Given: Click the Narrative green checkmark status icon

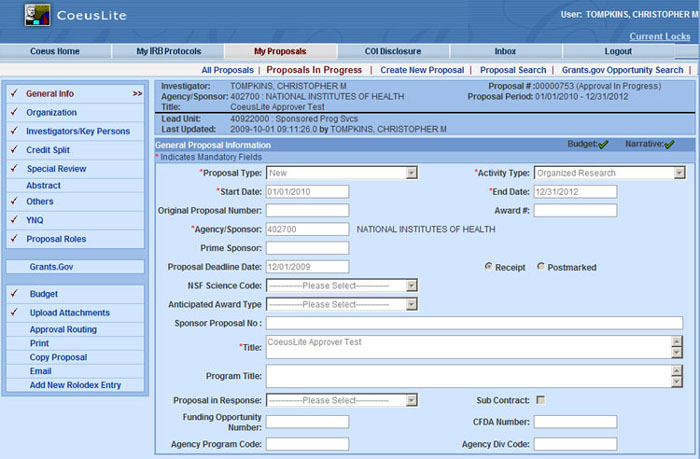Looking at the screenshot, I should click(x=669, y=145).
